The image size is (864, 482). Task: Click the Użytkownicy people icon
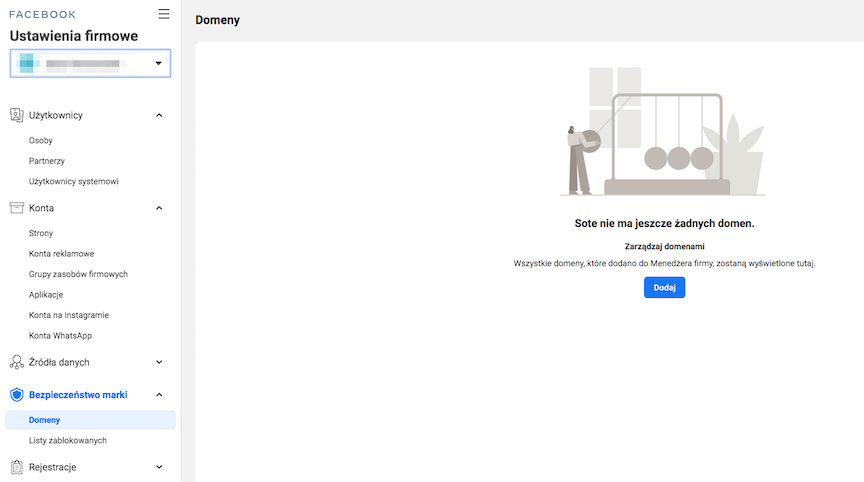[16, 115]
